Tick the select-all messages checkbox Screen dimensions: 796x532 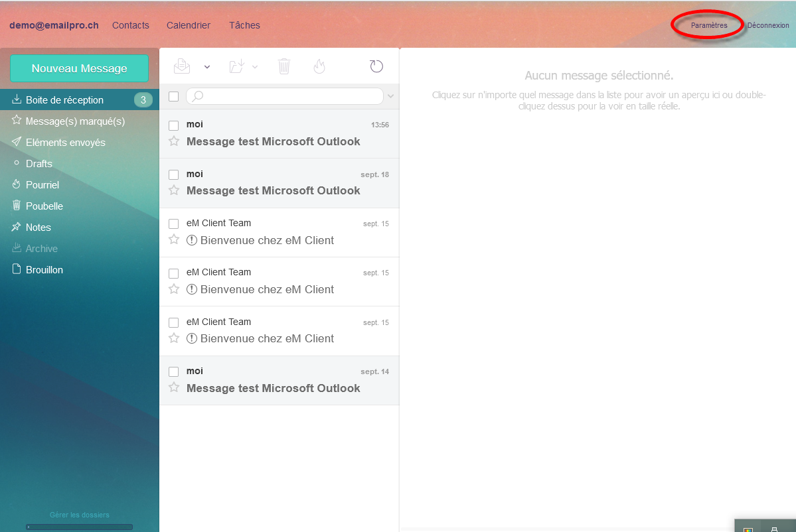point(174,96)
